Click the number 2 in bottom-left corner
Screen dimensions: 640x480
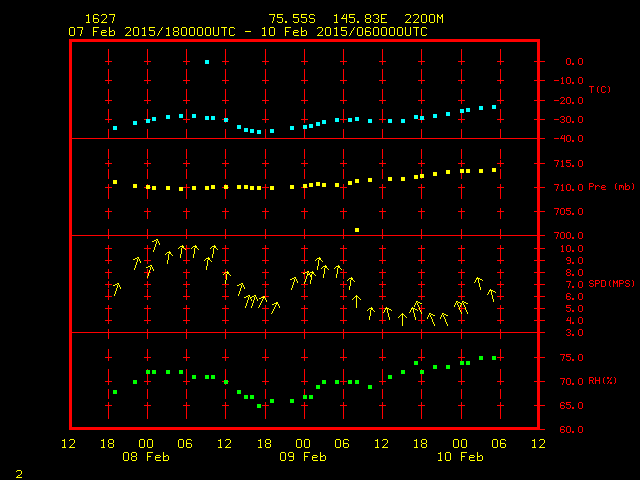[x=18, y=472]
